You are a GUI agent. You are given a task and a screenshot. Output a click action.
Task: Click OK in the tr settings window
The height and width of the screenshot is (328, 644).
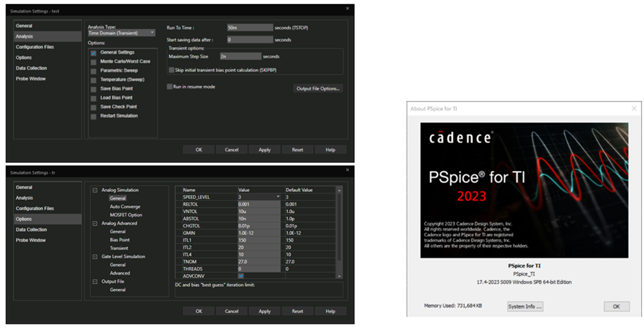(x=199, y=311)
